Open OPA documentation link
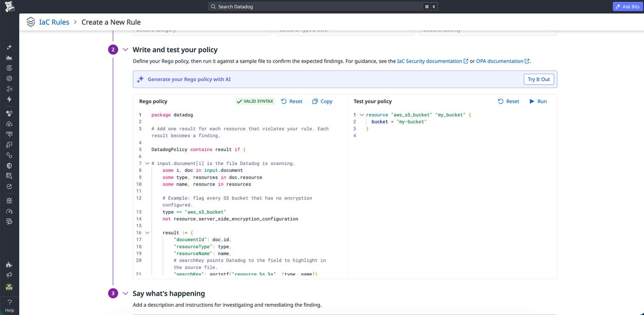 [503, 61]
